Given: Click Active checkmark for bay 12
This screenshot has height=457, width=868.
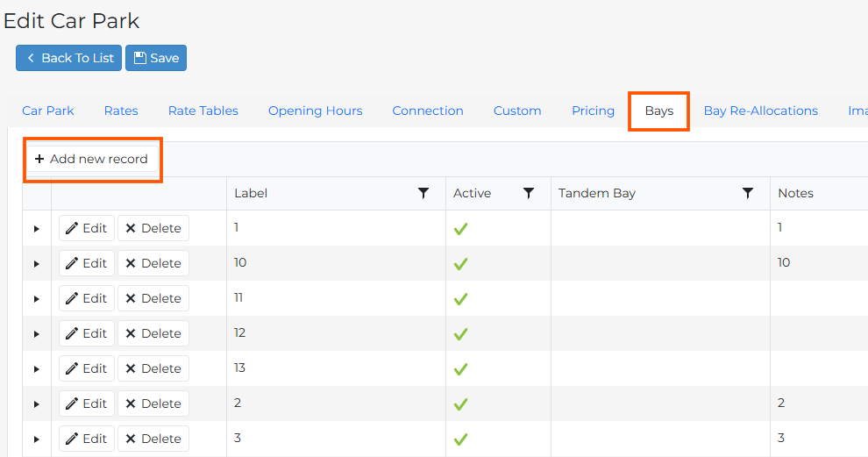Looking at the screenshot, I should point(460,334).
